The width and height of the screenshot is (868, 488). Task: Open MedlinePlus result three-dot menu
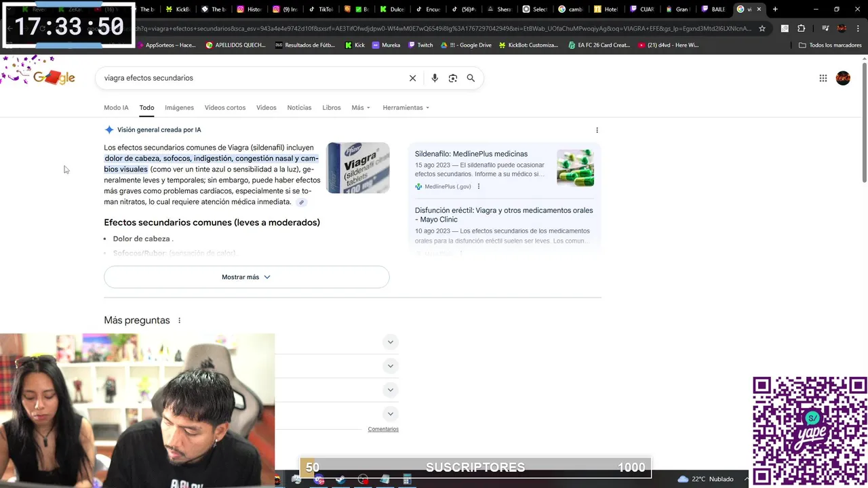coord(478,186)
